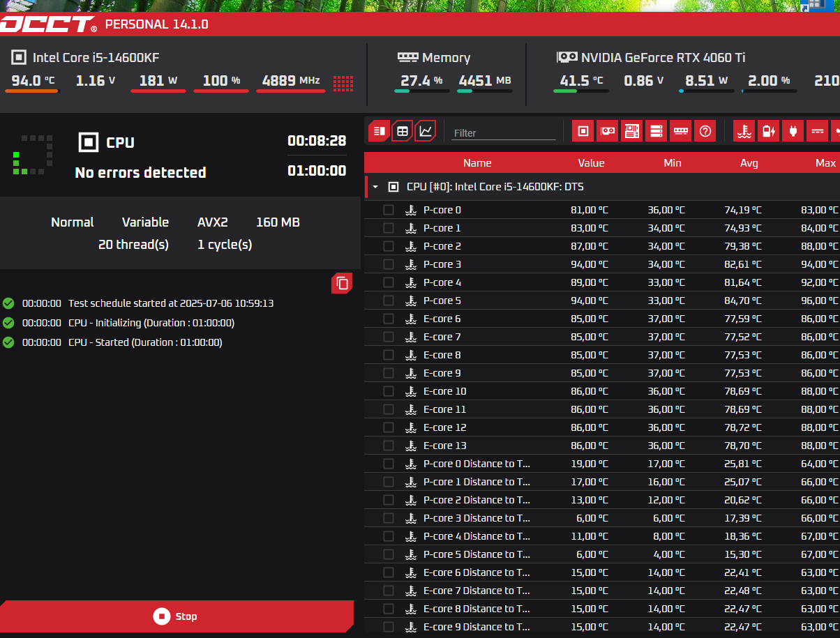Sort by the Min column header
This screenshot has width=840, height=638.
(673, 162)
